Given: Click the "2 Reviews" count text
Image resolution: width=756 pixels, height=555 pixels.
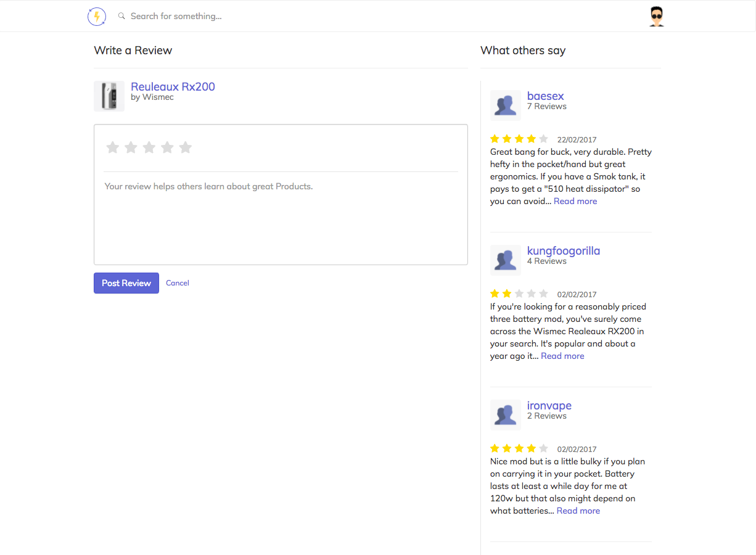Looking at the screenshot, I should pyautogui.click(x=547, y=416).
